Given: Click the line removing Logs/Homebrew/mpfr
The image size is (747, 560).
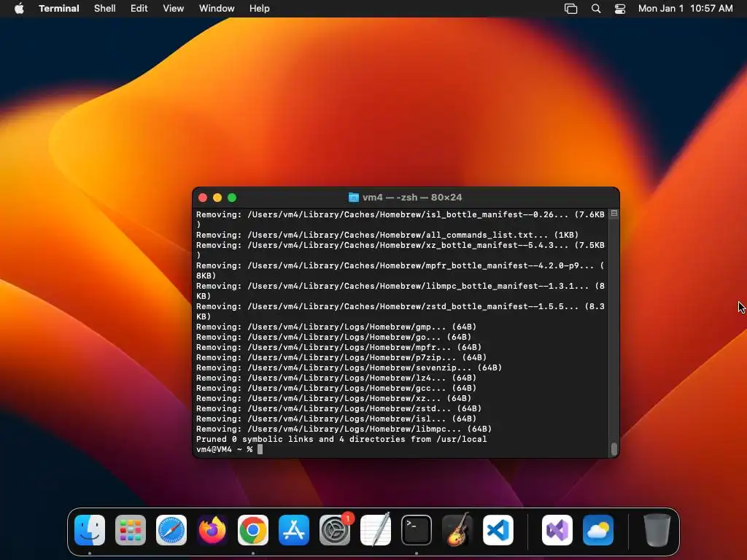Looking at the screenshot, I should click(338, 347).
